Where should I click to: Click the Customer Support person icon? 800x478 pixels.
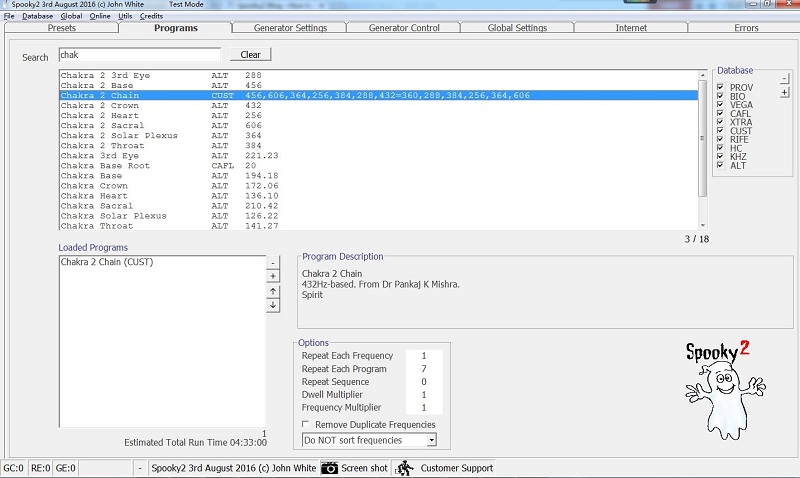pyautogui.click(x=404, y=468)
